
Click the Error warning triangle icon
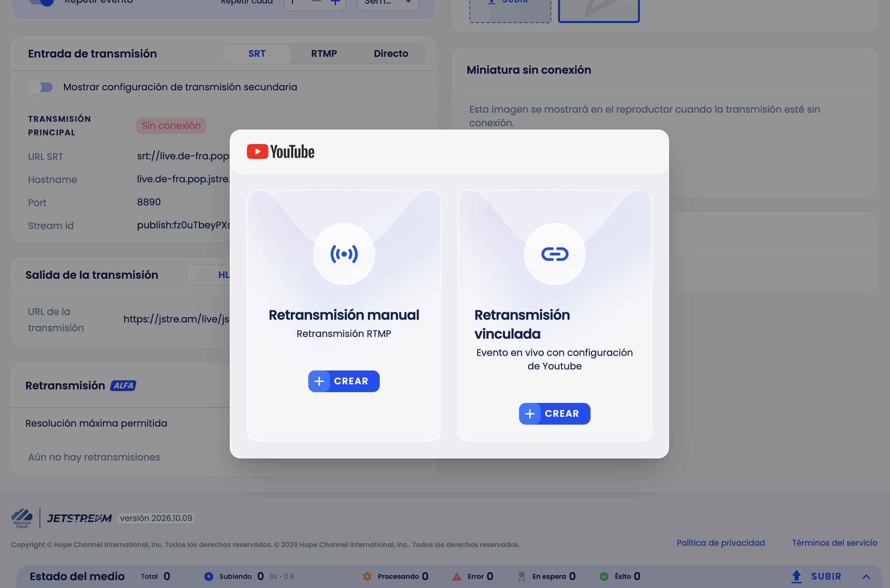[x=457, y=576]
